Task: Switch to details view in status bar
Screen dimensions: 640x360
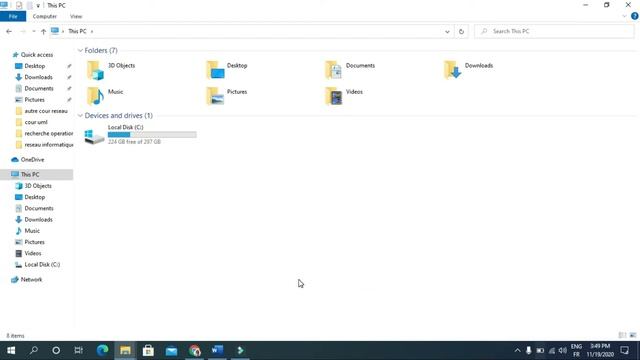Action: pos(622,336)
